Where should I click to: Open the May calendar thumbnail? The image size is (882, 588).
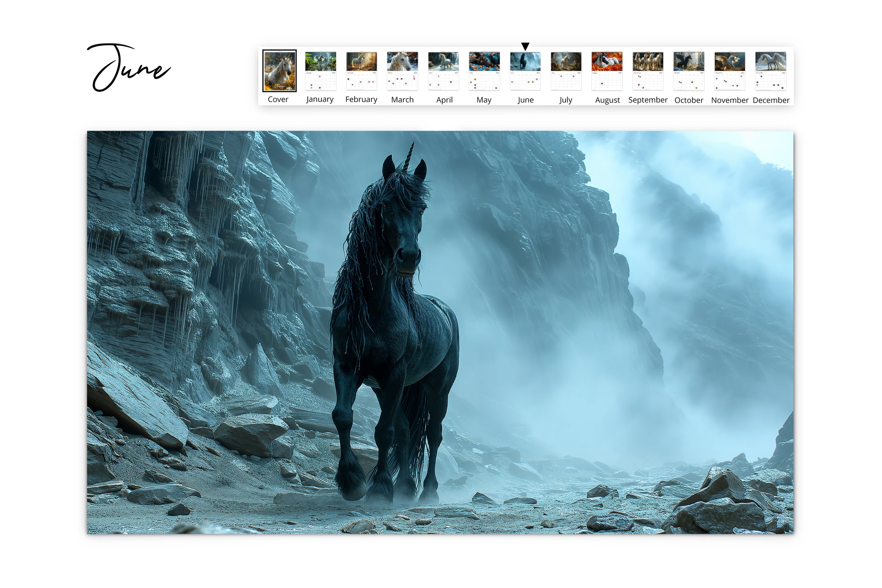pyautogui.click(x=484, y=71)
